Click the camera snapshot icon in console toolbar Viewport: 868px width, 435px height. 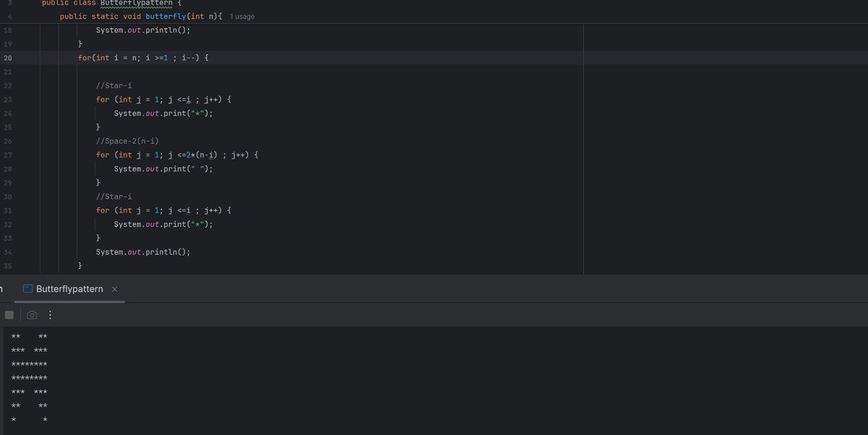click(32, 314)
